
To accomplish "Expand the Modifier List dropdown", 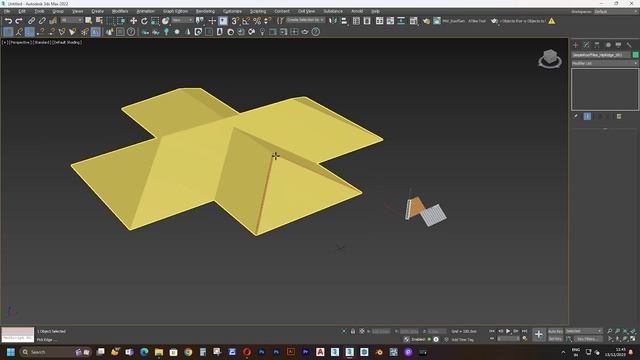I will [604, 63].
